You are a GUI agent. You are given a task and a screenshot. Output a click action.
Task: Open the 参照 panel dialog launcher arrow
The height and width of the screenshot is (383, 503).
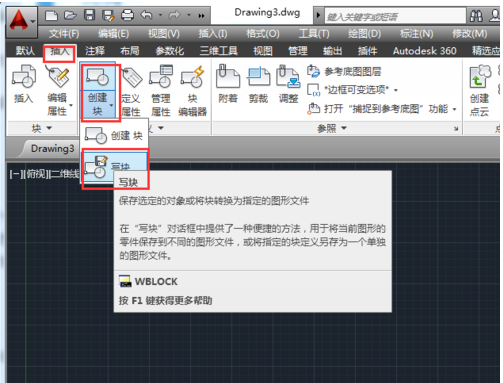pyautogui.click(x=456, y=128)
